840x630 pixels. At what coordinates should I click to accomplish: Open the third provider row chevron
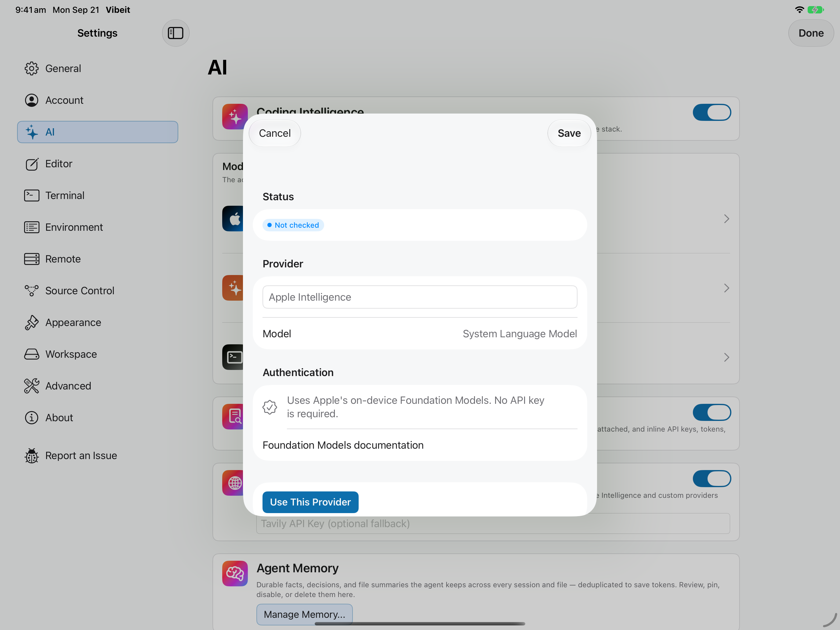click(x=726, y=357)
